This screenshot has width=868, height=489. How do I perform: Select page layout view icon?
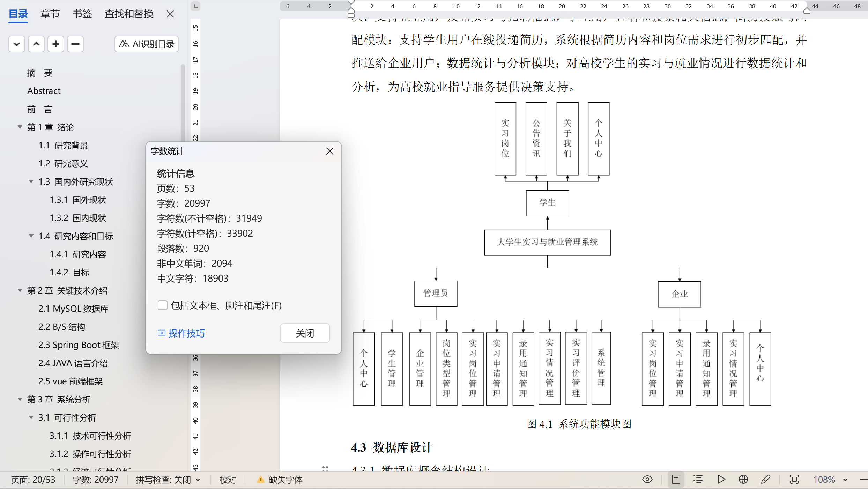coord(676,480)
